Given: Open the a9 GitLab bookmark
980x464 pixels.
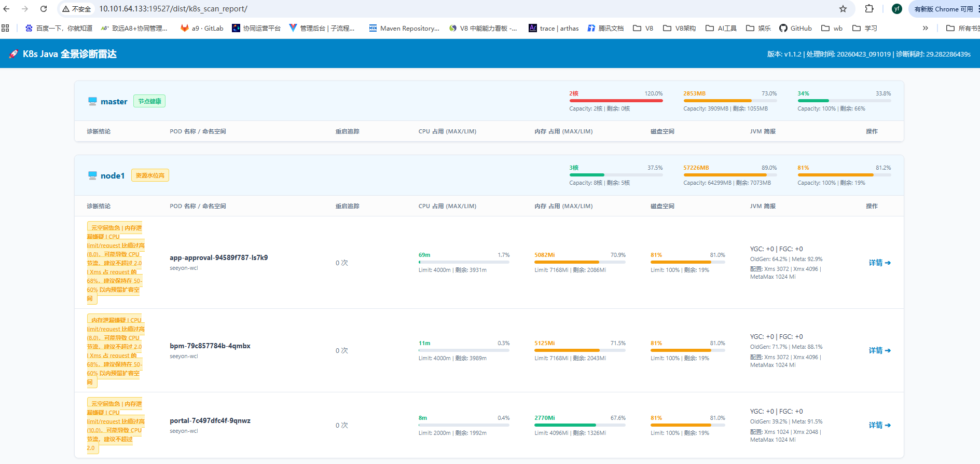Looking at the screenshot, I should 202,28.
